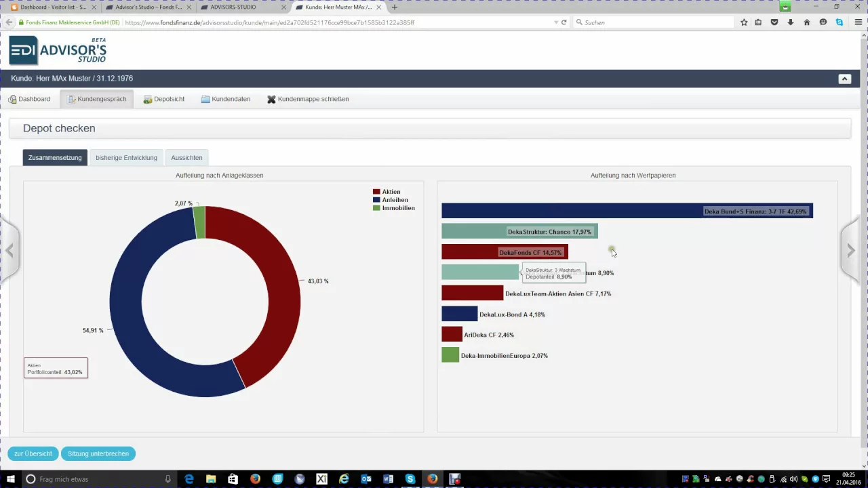Click the Suchen search field

click(654, 22)
